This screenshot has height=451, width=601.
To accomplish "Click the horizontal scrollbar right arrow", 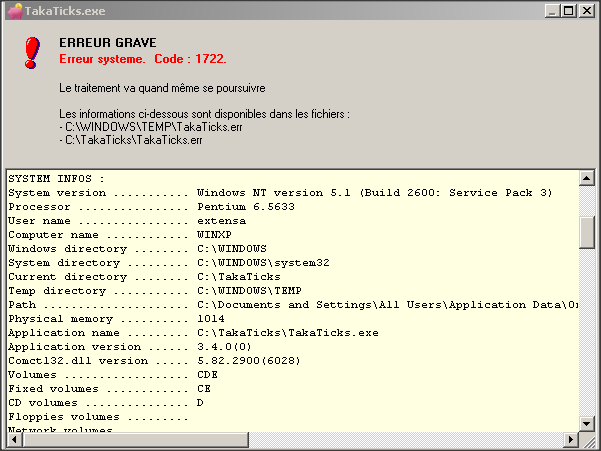I will click(571, 439).
